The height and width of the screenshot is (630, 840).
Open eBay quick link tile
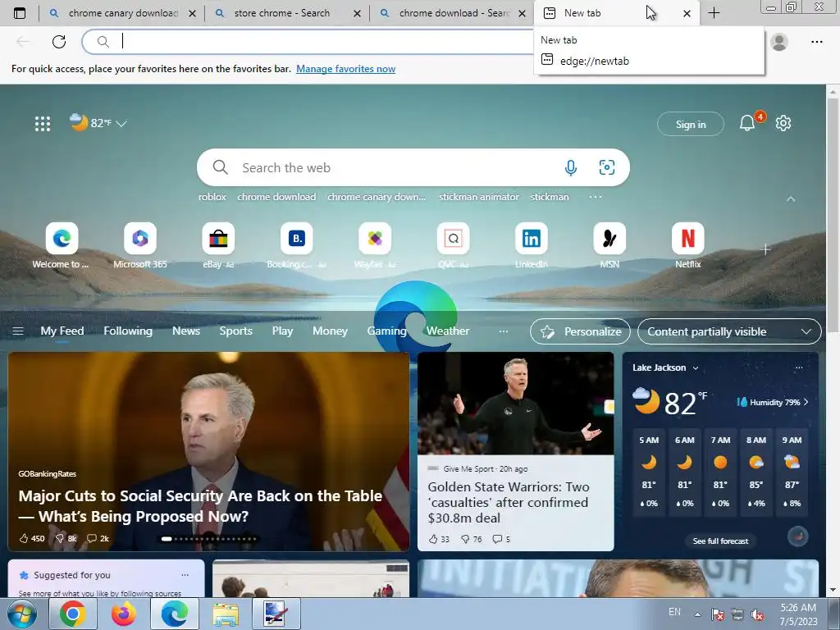coord(218,239)
